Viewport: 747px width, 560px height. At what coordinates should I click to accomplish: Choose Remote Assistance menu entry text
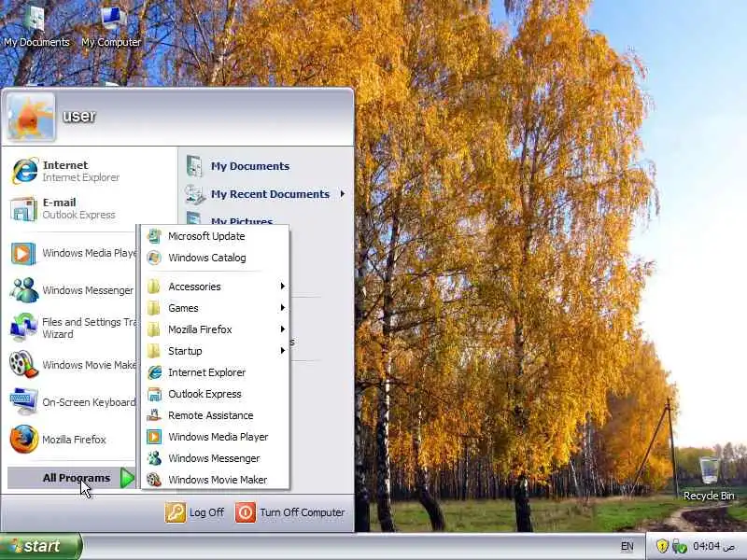(211, 415)
